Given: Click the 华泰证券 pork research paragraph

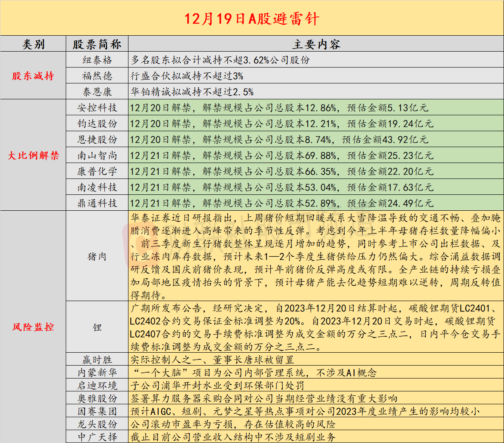Looking at the screenshot, I should 316,256.
